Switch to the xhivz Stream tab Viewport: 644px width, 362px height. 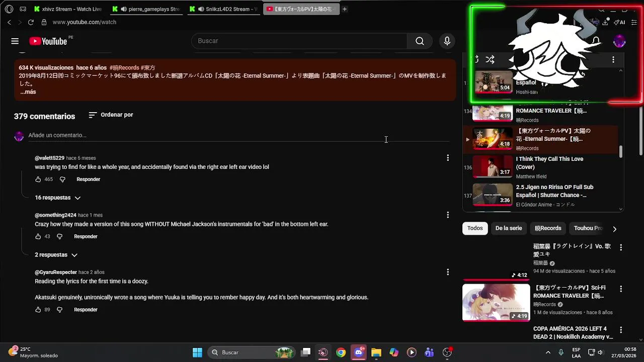coord(68,9)
